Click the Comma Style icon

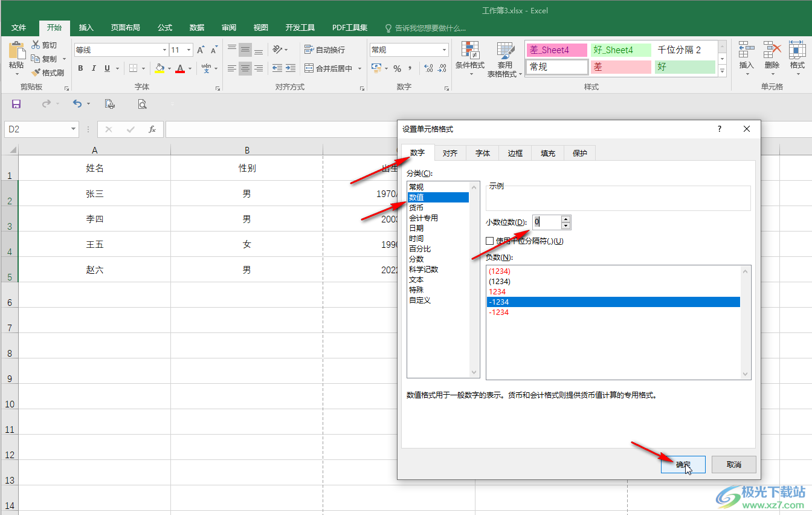click(x=410, y=68)
